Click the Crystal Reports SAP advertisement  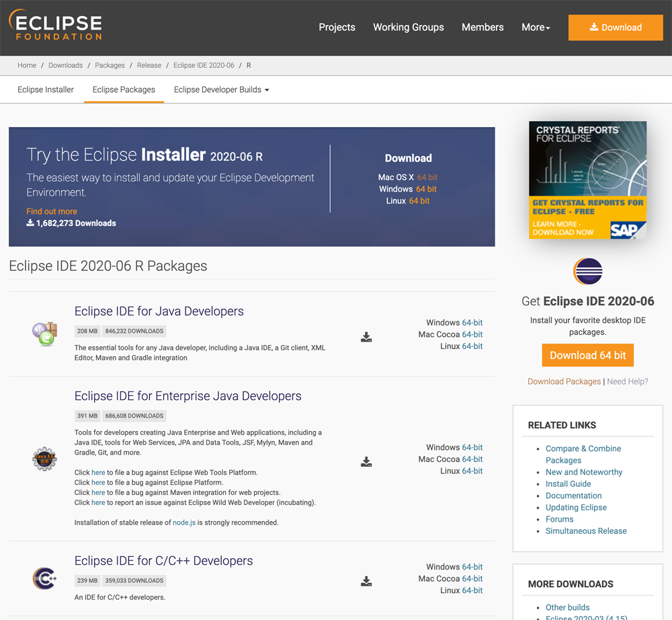click(587, 180)
